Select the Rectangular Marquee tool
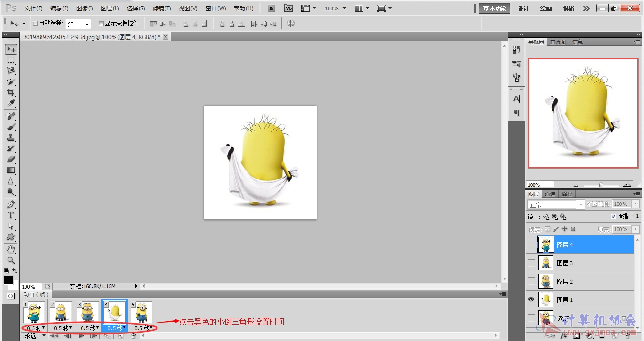 click(x=11, y=60)
